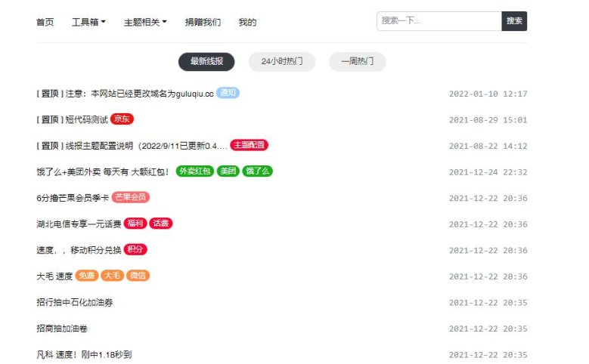Switch to the 一周热门 tab
Screen dimensions: 589x364
[357, 61]
